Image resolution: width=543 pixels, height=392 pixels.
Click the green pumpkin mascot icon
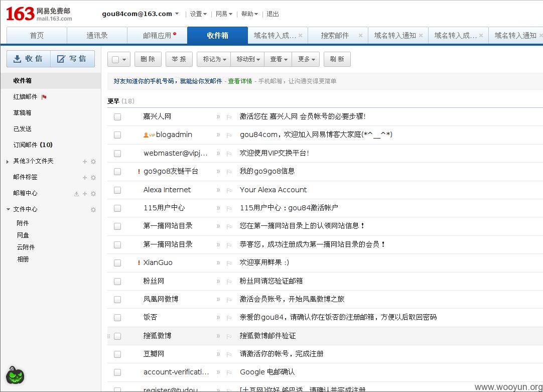click(x=15, y=375)
